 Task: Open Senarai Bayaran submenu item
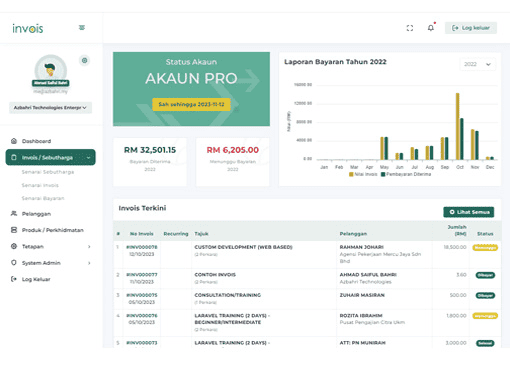pyautogui.click(x=43, y=198)
